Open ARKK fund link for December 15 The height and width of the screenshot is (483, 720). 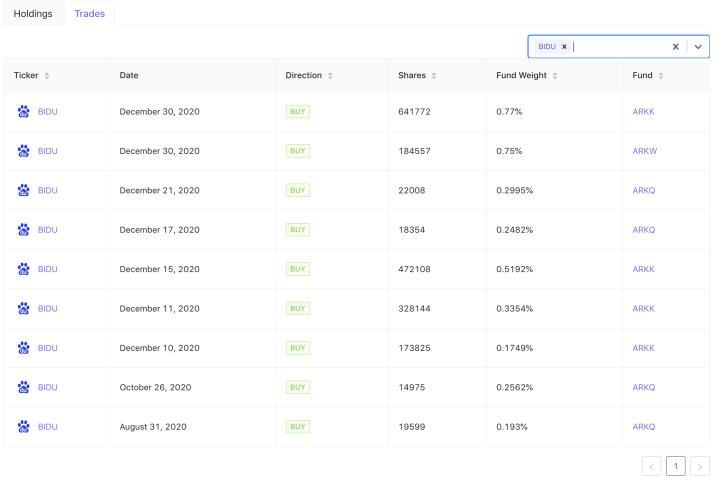[x=643, y=269]
